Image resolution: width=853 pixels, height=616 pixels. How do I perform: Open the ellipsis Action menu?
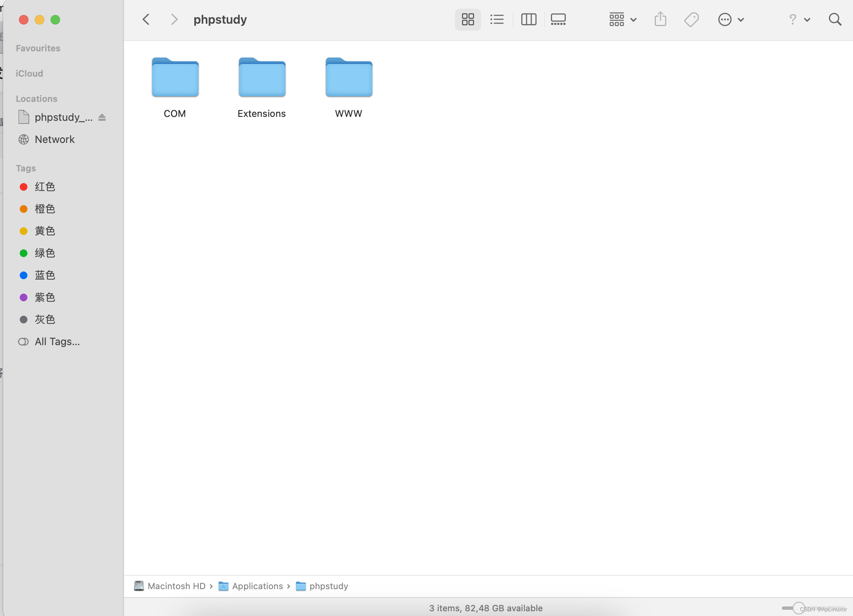coord(731,19)
